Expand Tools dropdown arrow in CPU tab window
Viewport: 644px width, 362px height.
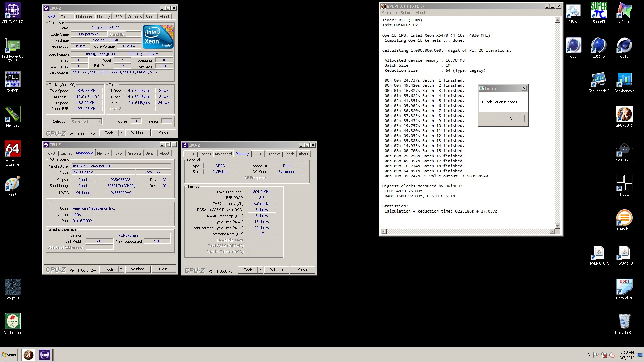(x=121, y=133)
